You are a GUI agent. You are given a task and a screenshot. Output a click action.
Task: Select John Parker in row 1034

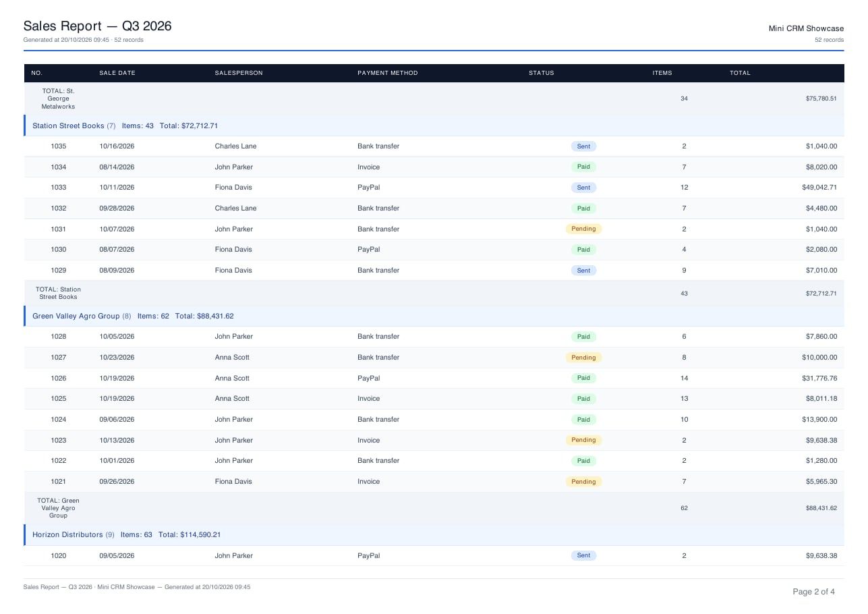pyautogui.click(x=234, y=167)
